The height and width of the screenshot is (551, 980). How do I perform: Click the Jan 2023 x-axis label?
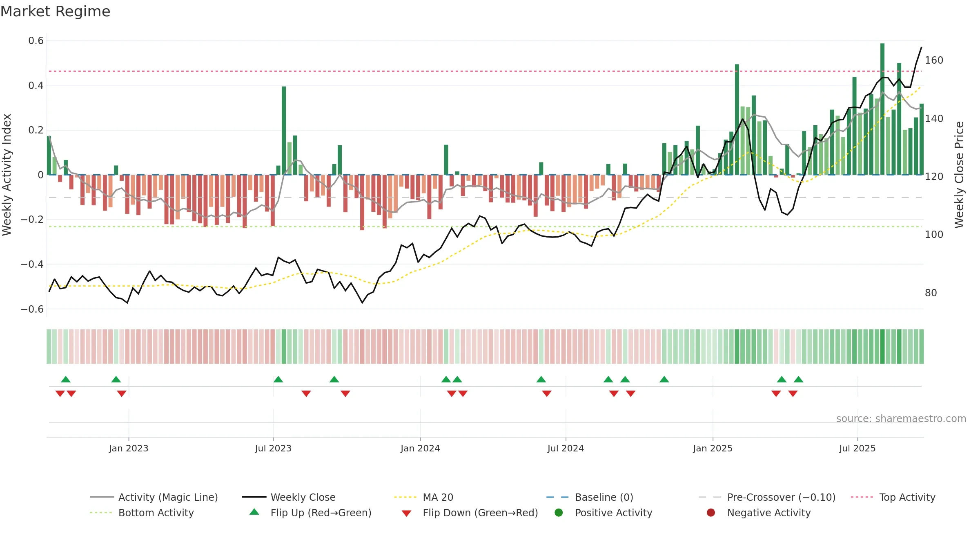tap(129, 448)
